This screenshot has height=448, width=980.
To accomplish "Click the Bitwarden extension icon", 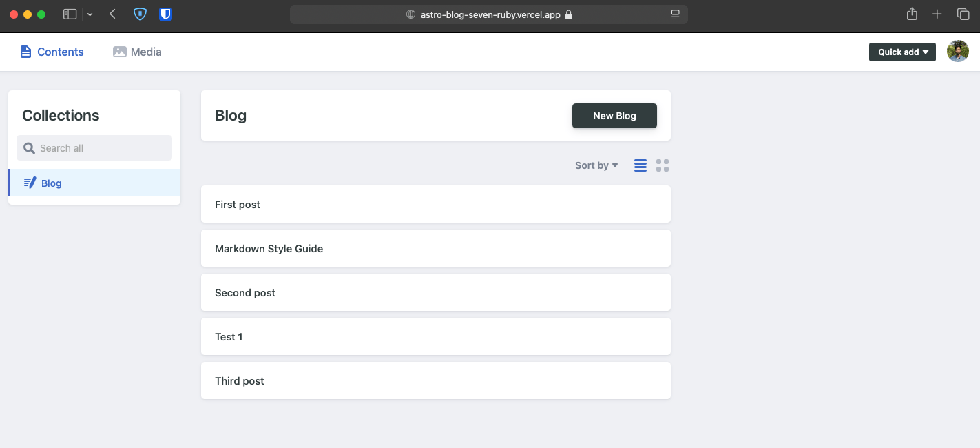I will click(x=165, y=14).
